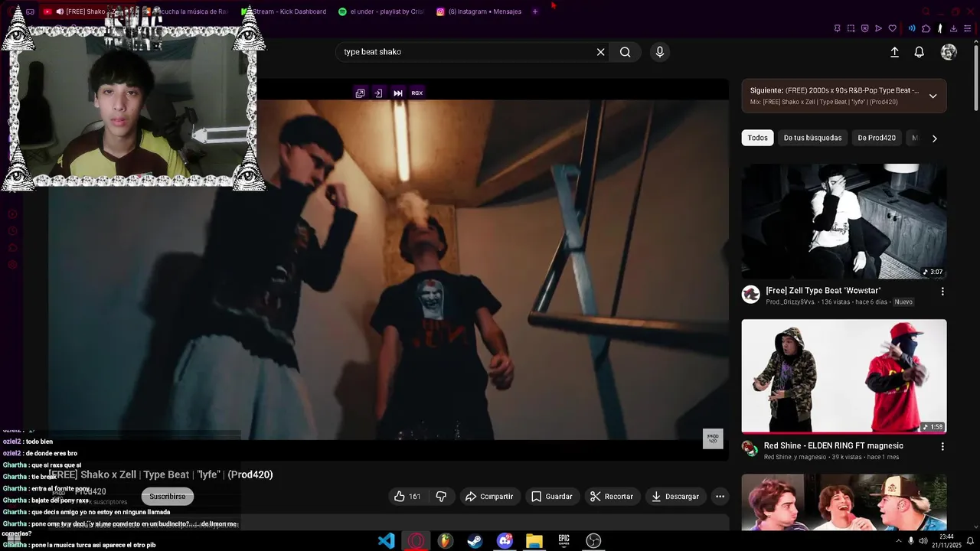Screen dimensions: 980x551
Task: Open the ad blocker shield icon
Action: (864, 28)
